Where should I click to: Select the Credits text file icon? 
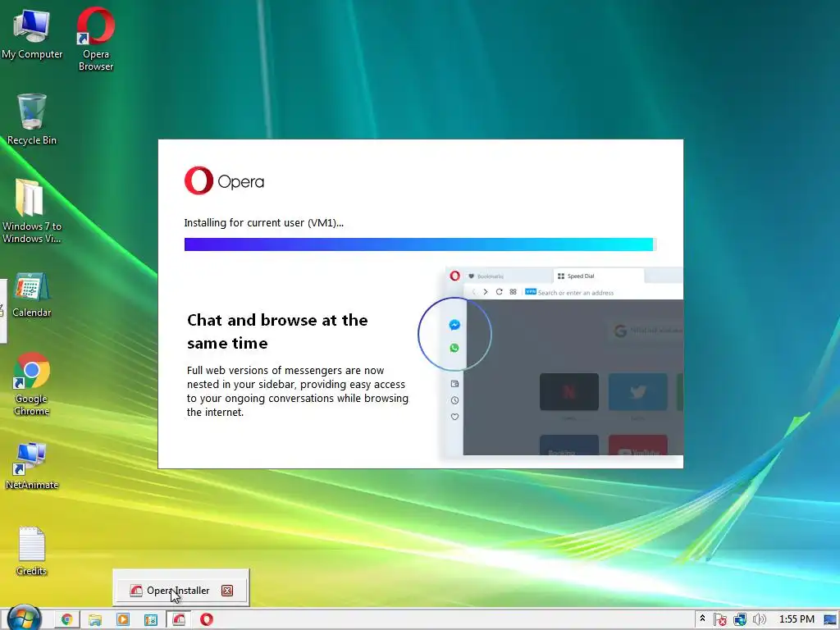pos(32,550)
